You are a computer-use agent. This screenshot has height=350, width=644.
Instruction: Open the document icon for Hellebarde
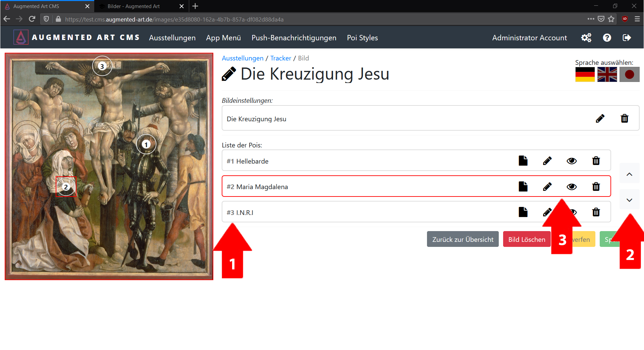point(523,161)
